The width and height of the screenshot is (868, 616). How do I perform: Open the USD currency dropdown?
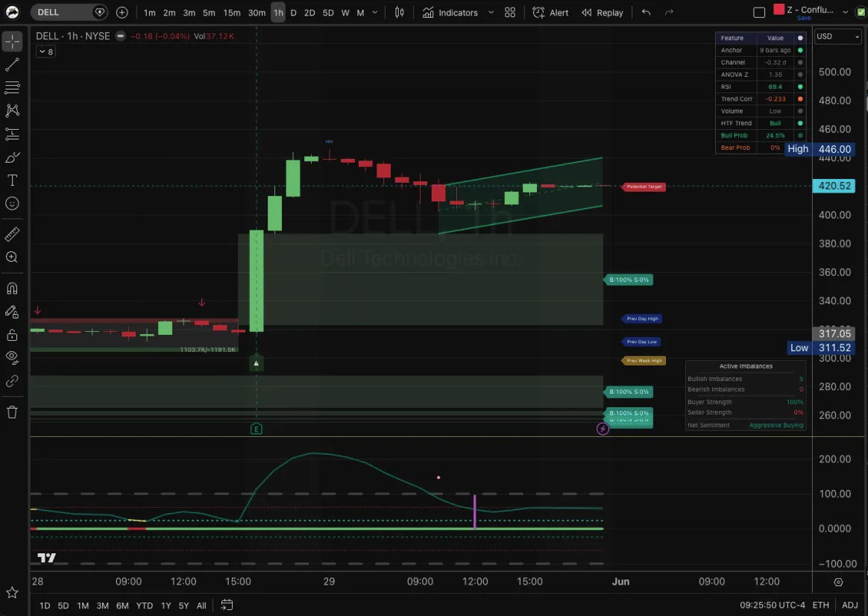tap(838, 37)
